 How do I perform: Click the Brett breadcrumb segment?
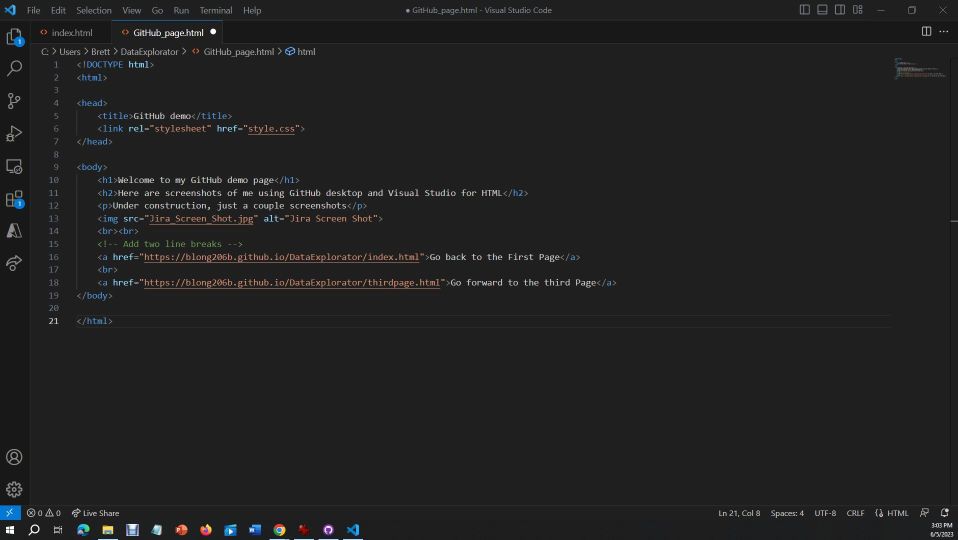point(100,52)
